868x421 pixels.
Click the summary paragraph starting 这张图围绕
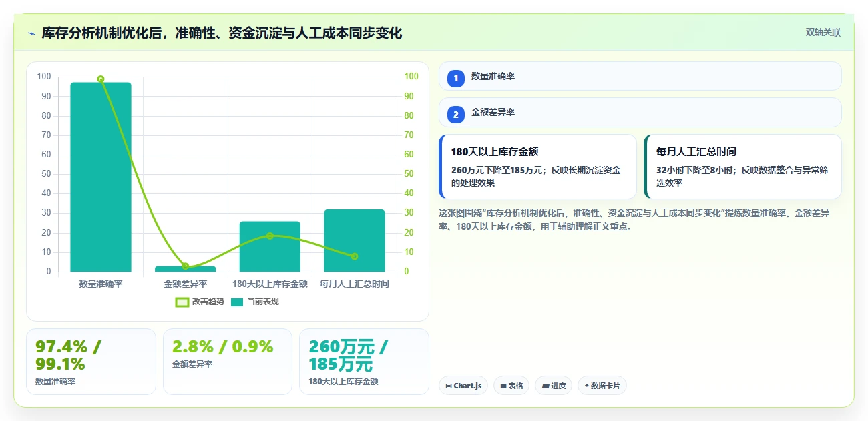click(x=634, y=220)
